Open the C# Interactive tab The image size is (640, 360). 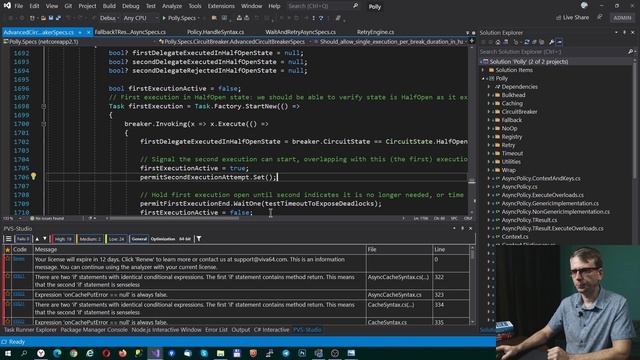tap(271, 330)
